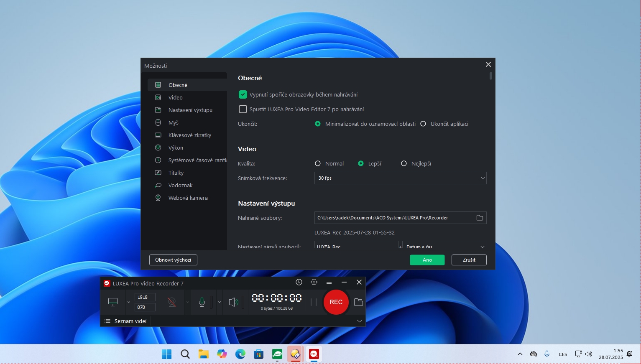The height and width of the screenshot is (364, 641).
Task: Click the cloud sync tray icon
Action: point(534,354)
